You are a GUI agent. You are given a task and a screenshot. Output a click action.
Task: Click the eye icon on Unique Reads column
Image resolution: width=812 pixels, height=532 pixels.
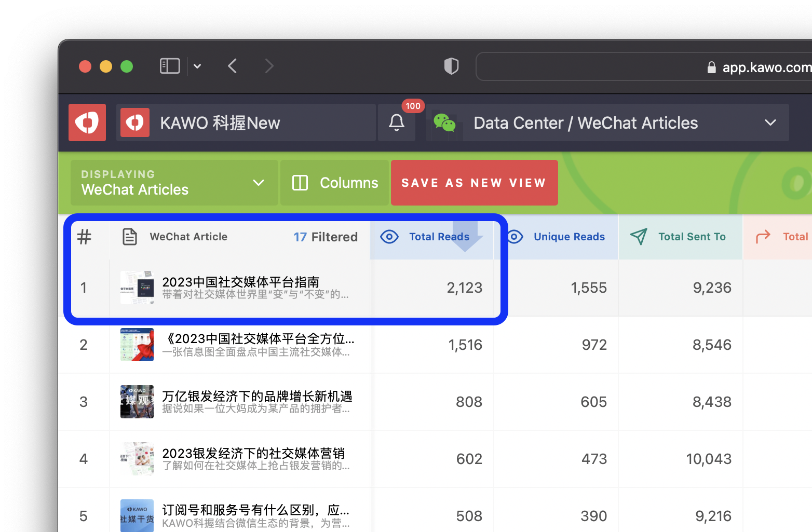(x=514, y=237)
